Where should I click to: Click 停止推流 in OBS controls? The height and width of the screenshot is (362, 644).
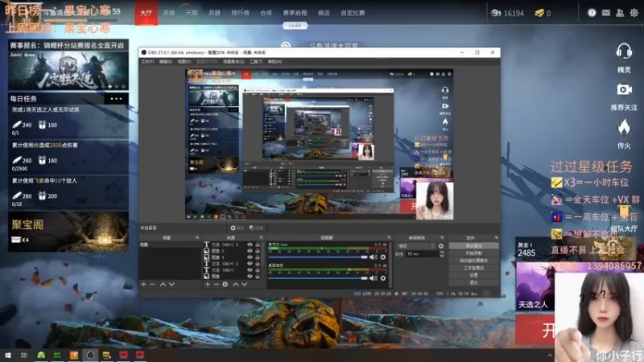(x=473, y=246)
